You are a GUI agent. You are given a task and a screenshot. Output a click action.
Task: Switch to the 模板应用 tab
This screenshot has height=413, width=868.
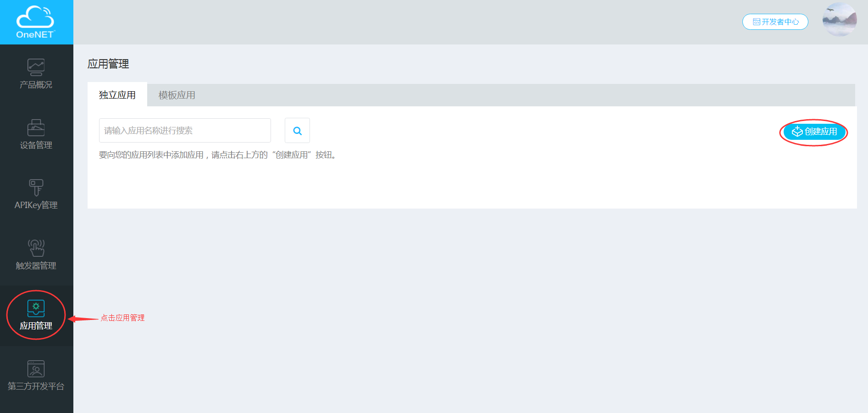[x=177, y=95]
